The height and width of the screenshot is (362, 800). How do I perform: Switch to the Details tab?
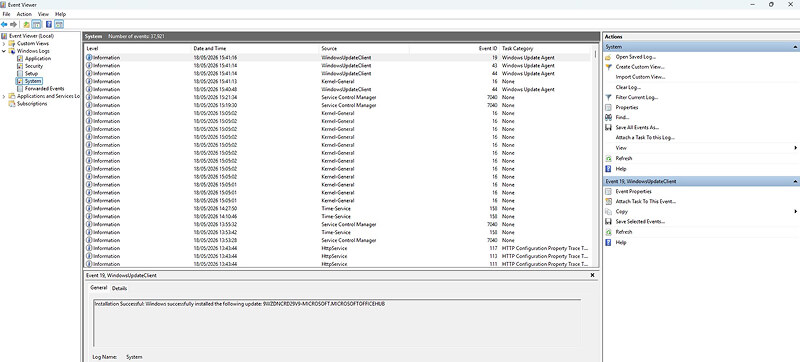point(119,288)
